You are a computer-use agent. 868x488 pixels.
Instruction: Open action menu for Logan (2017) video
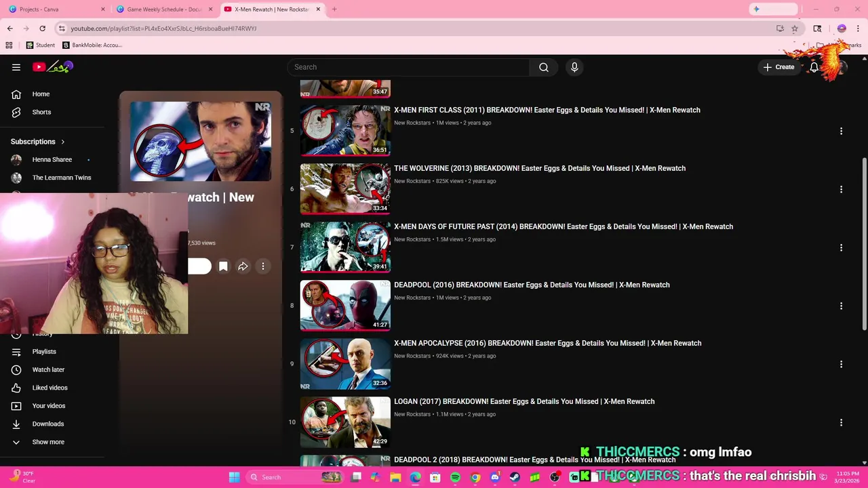point(841,422)
